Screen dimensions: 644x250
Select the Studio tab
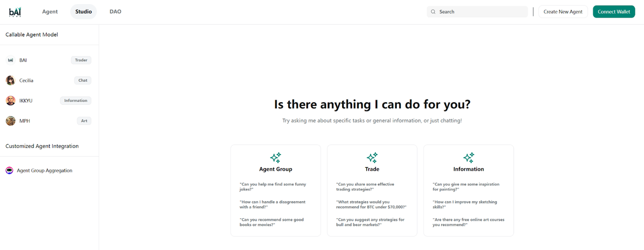pyautogui.click(x=84, y=12)
